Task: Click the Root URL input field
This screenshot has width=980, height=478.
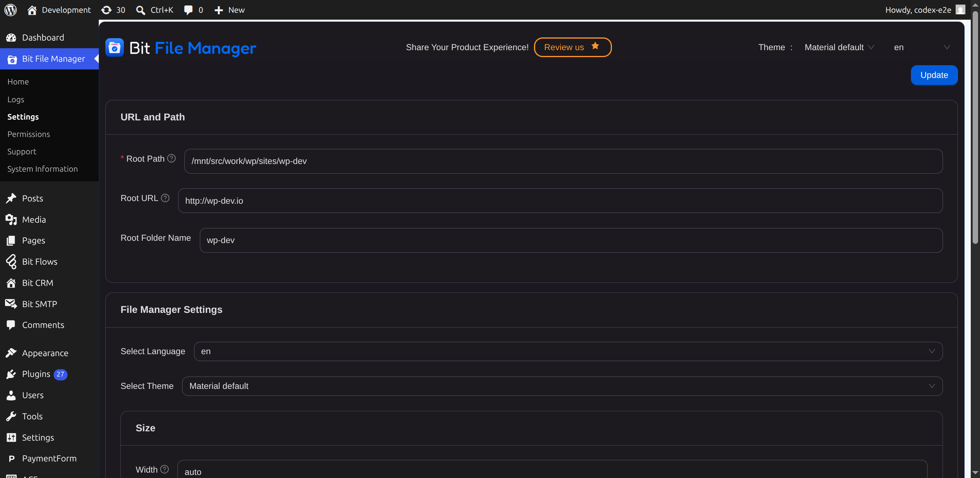Action: (x=560, y=201)
